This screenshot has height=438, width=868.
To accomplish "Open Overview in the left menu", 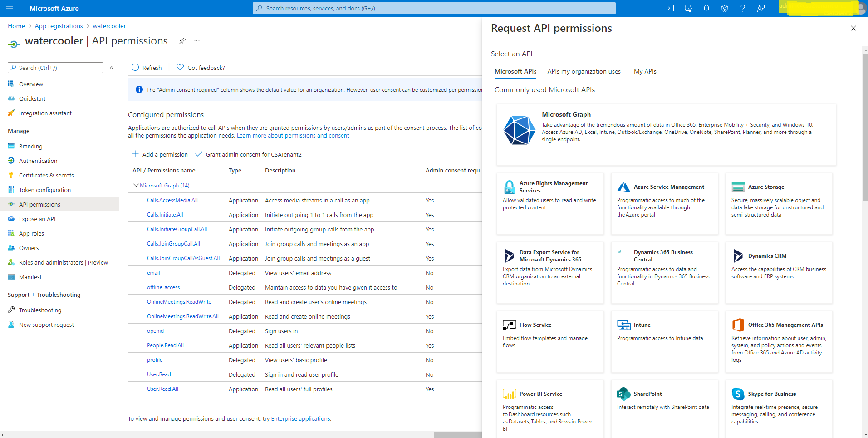I will 31,84.
